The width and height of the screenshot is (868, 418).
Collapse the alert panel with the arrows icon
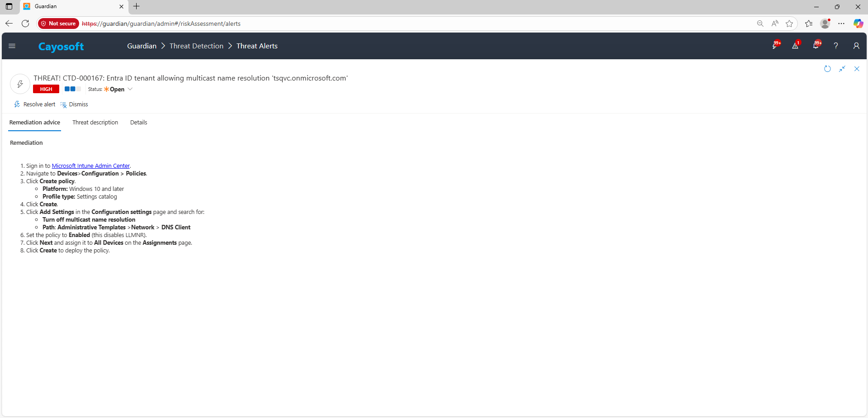pyautogui.click(x=842, y=69)
